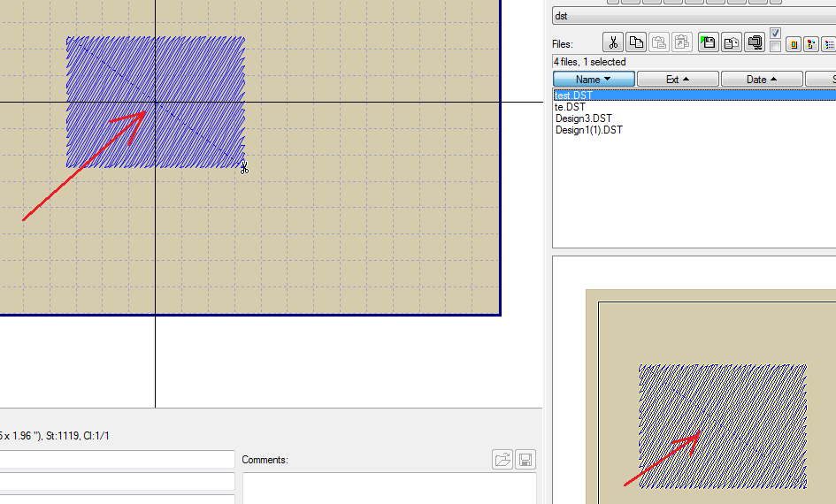Select the te.DST file

point(570,107)
